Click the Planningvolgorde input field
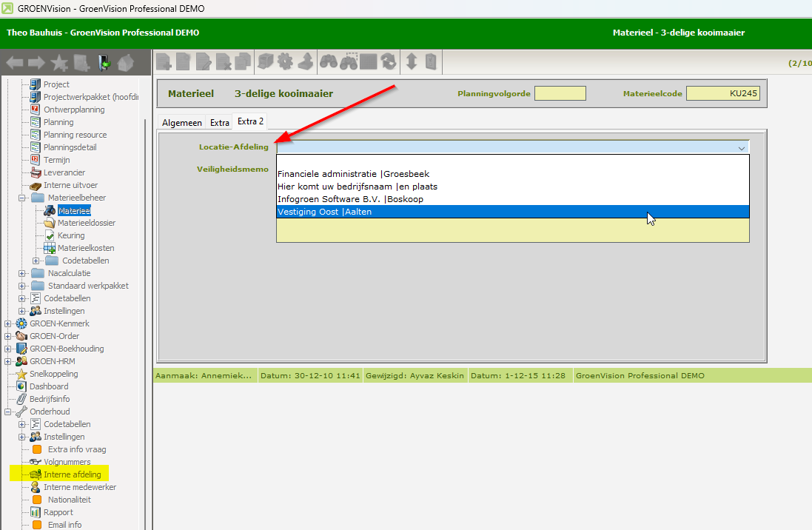The height and width of the screenshot is (530, 812). [560, 93]
